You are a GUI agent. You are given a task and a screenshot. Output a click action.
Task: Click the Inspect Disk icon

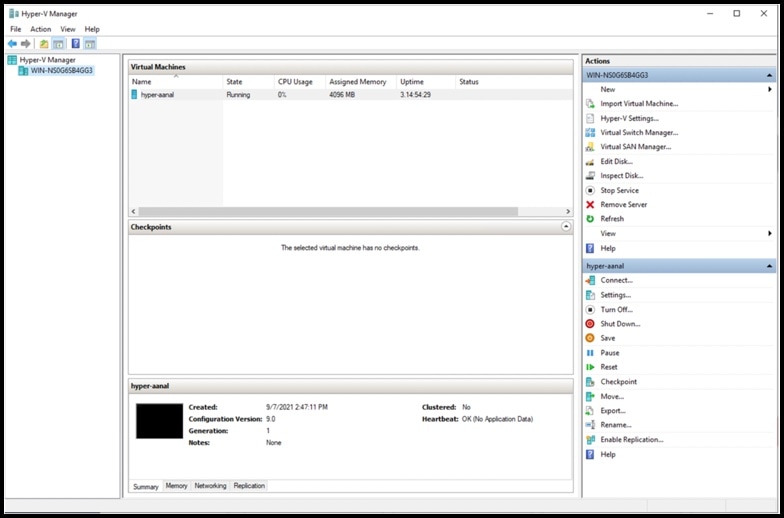pyautogui.click(x=590, y=176)
